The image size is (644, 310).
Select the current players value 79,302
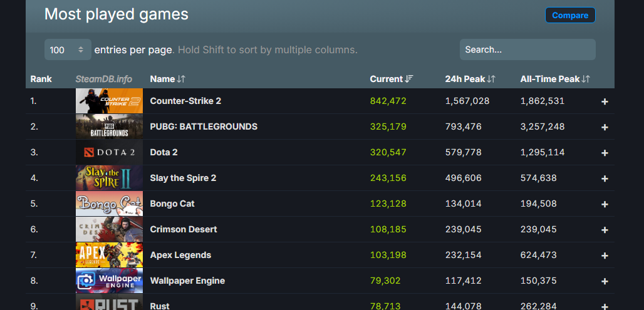pos(385,281)
